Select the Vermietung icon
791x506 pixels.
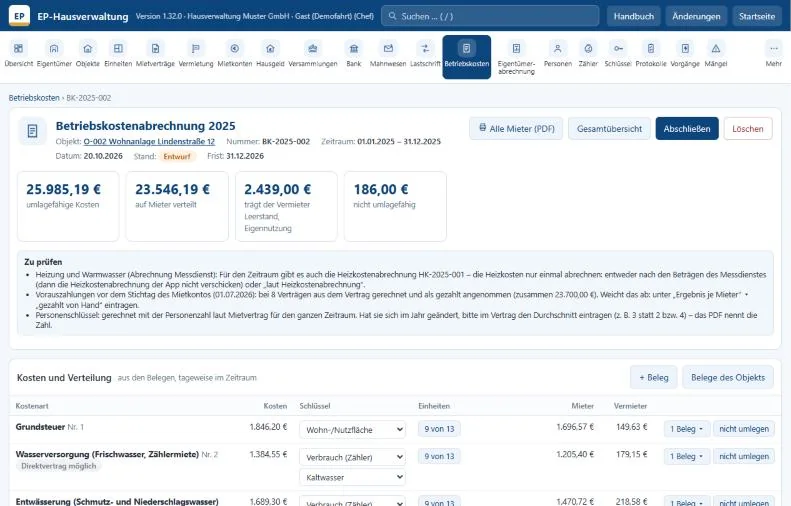click(196, 54)
